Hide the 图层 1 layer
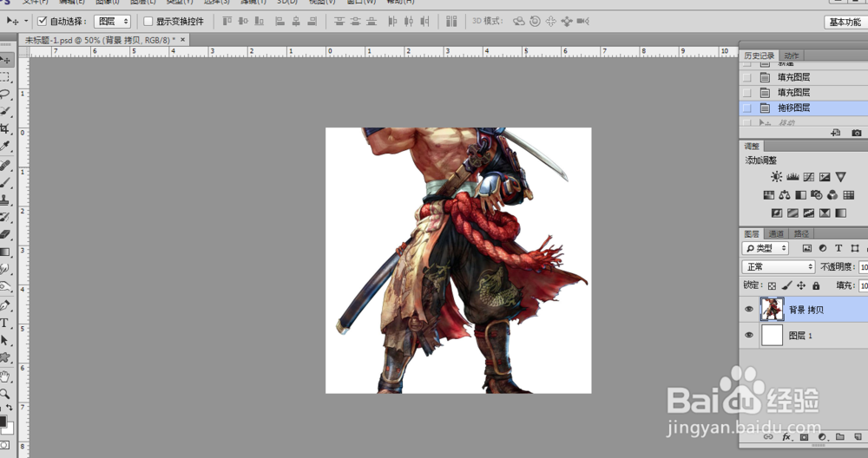Screen dimensions: 868x458 pos(749,335)
